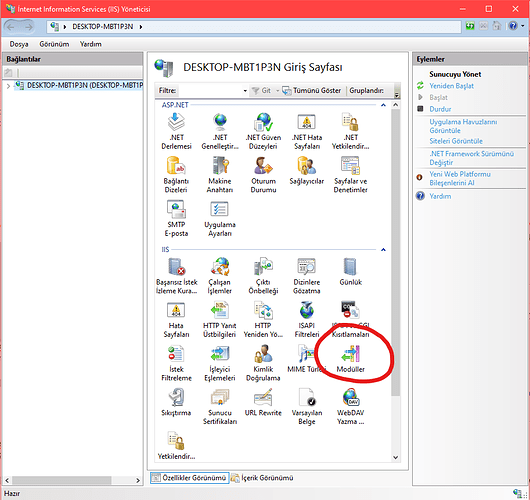The image size is (530, 500).
Task: Click the address bar DESKTOP-MBT1P3N breadcrumb arrow
Action: click(141, 27)
